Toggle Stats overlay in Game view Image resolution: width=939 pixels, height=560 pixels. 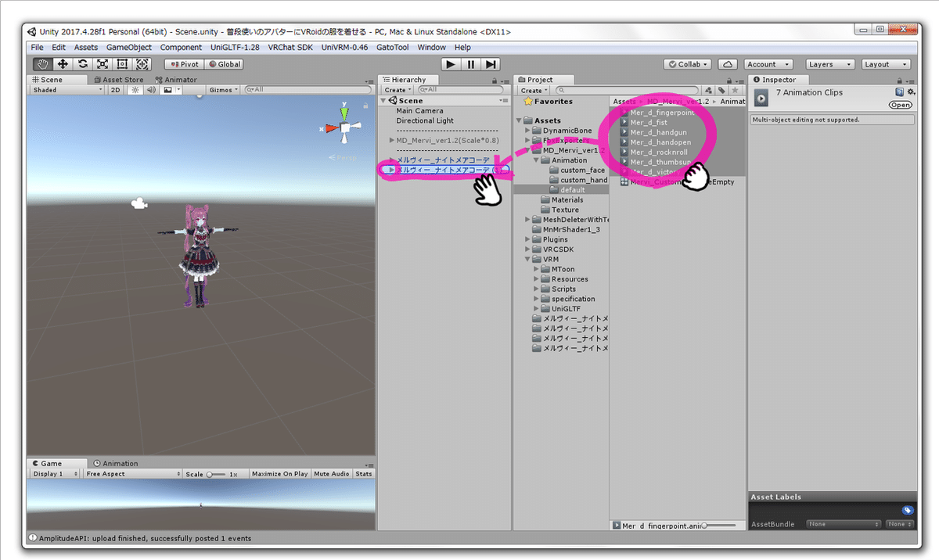[x=364, y=474]
